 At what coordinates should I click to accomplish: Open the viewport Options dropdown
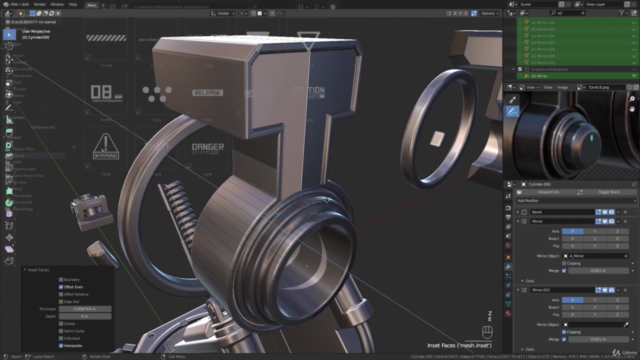pos(490,13)
